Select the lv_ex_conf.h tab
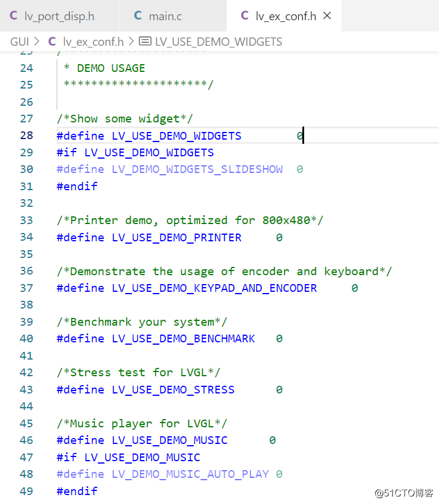Viewport: 439px width, 504px height. [x=284, y=15]
